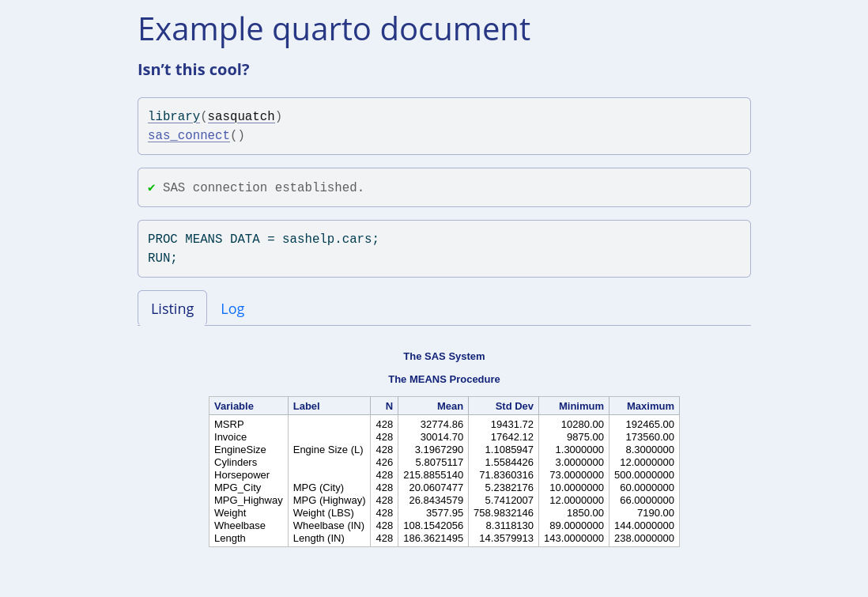
Task: Click the 'Isn't this cool?' subtitle
Action: [x=194, y=70]
